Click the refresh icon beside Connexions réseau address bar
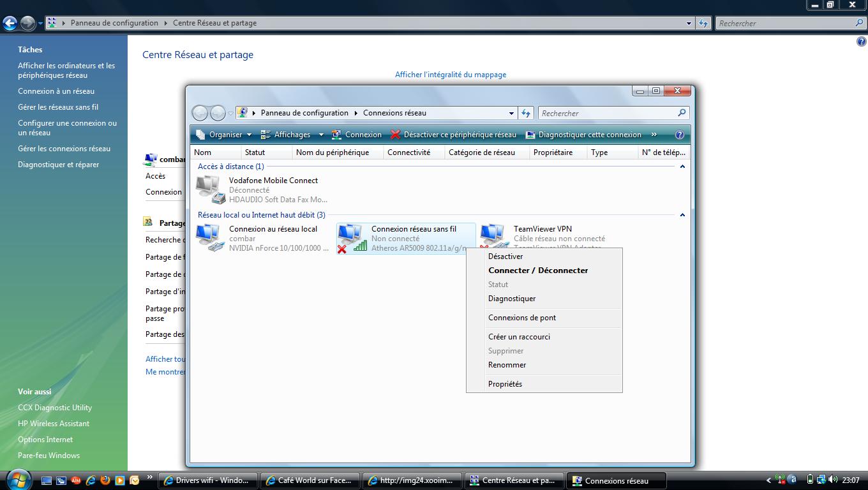 pyautogui.click(x=526, y=113)
